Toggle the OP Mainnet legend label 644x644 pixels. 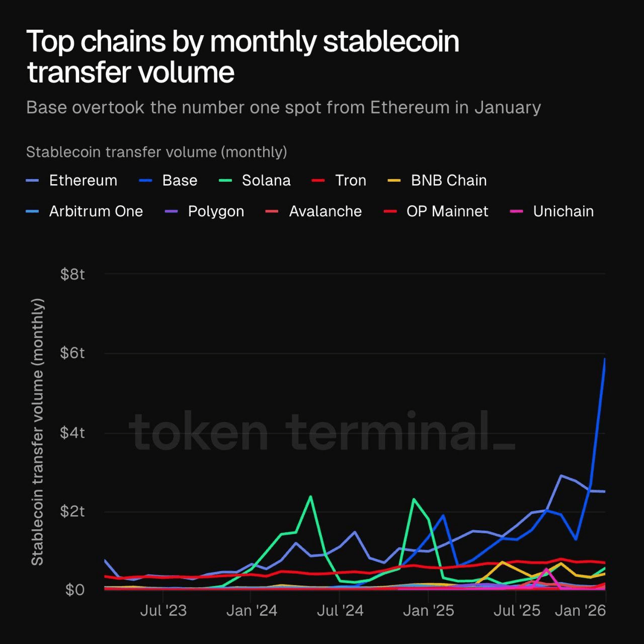coord(447,211)
